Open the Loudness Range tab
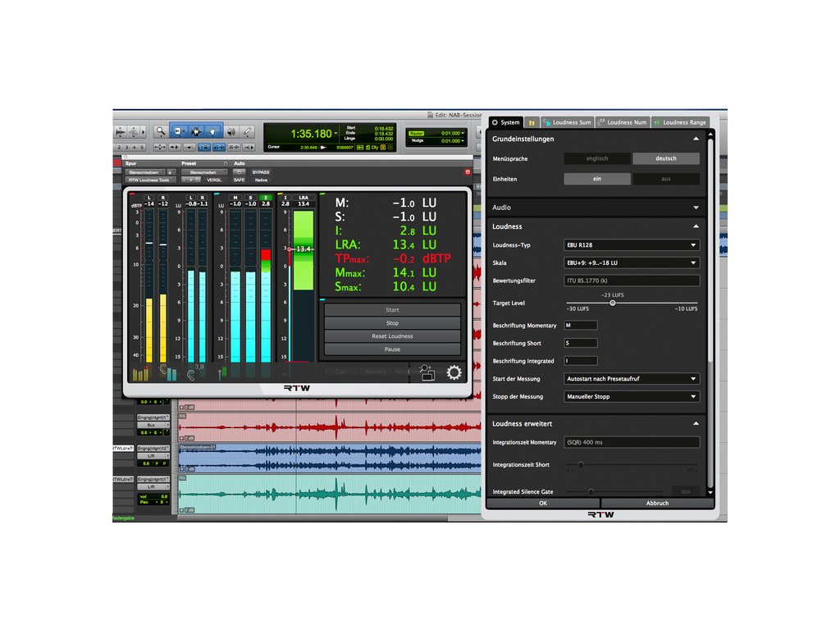The width and height of the screenshot is (840, 630). pyautogui.click(x=679, y=122)
